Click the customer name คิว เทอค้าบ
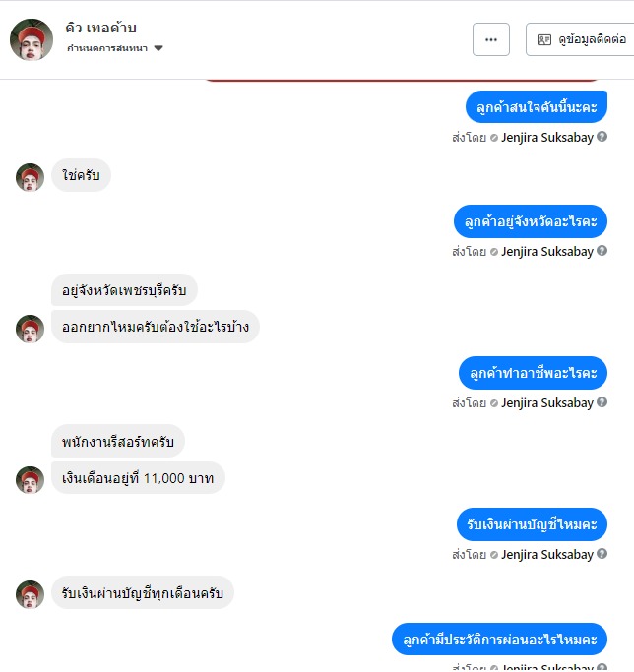The height and width of the screenshot is (672, 634). coord(100,28)
